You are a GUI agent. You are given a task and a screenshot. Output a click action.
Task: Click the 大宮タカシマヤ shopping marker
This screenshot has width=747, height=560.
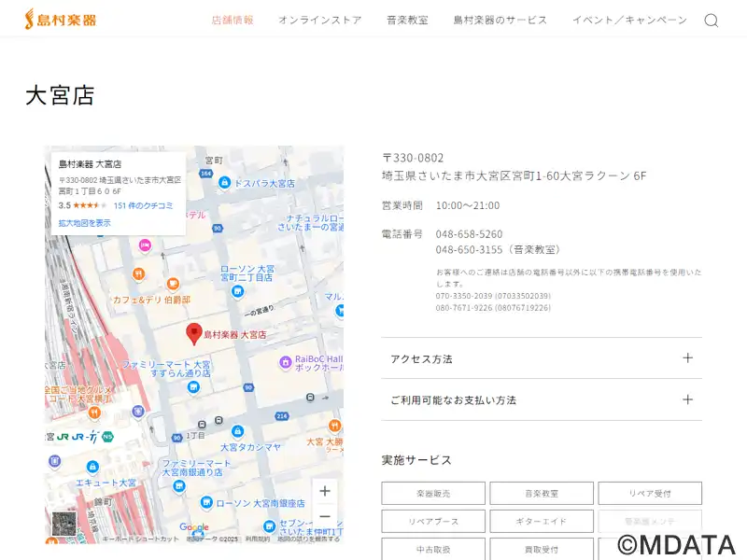point(237,431)
